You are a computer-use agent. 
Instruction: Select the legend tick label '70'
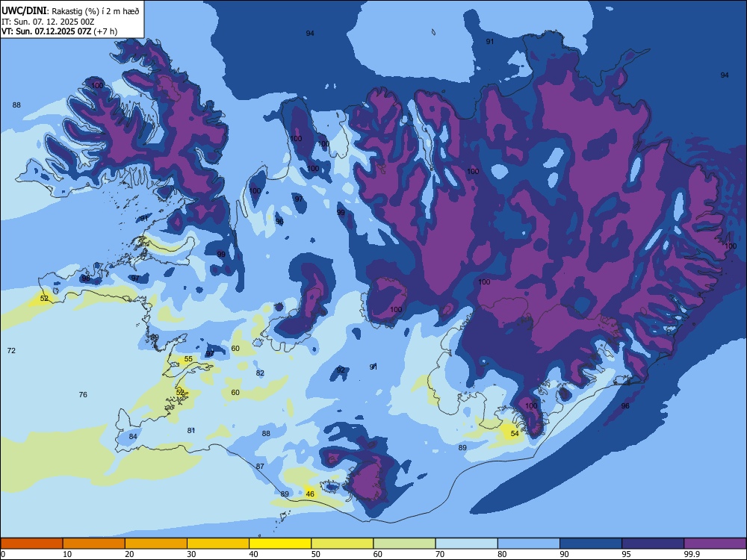click(440, 554)
